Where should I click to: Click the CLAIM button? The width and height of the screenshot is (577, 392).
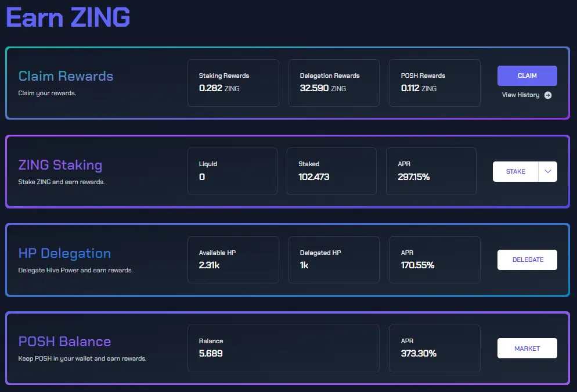[527, 75]
